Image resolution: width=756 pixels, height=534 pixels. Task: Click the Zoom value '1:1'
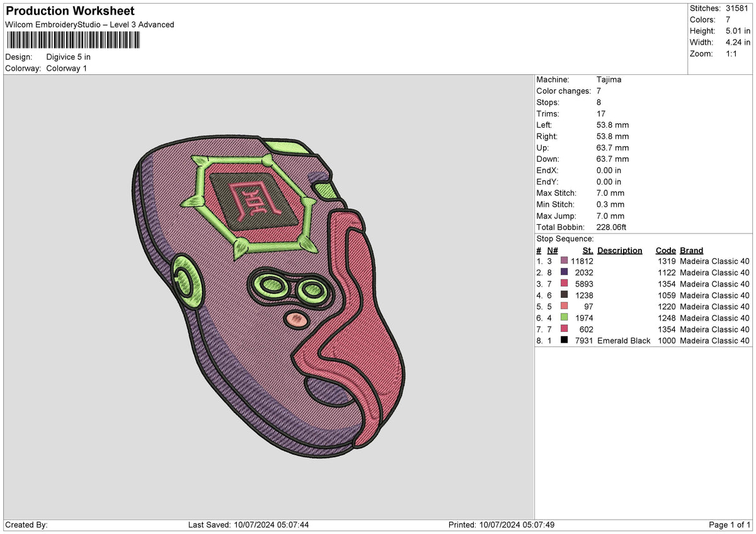click(x=733, y=54)
